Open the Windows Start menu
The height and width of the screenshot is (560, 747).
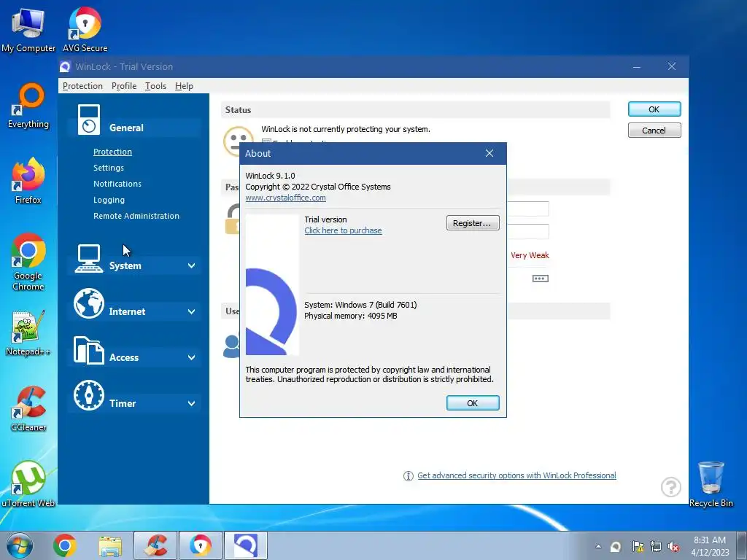(20, 545)
